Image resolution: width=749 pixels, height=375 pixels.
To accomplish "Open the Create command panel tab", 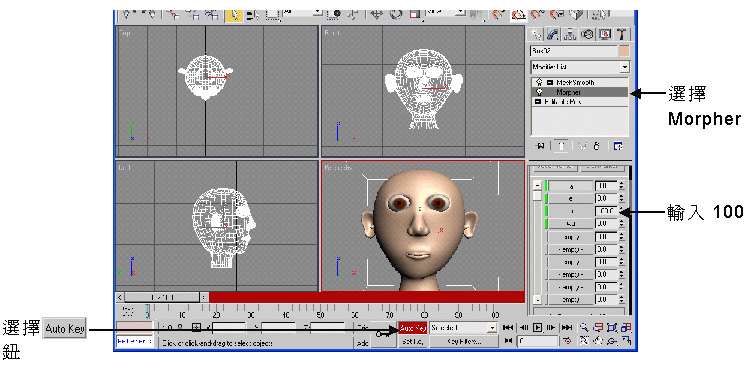I will click(536, 34).
